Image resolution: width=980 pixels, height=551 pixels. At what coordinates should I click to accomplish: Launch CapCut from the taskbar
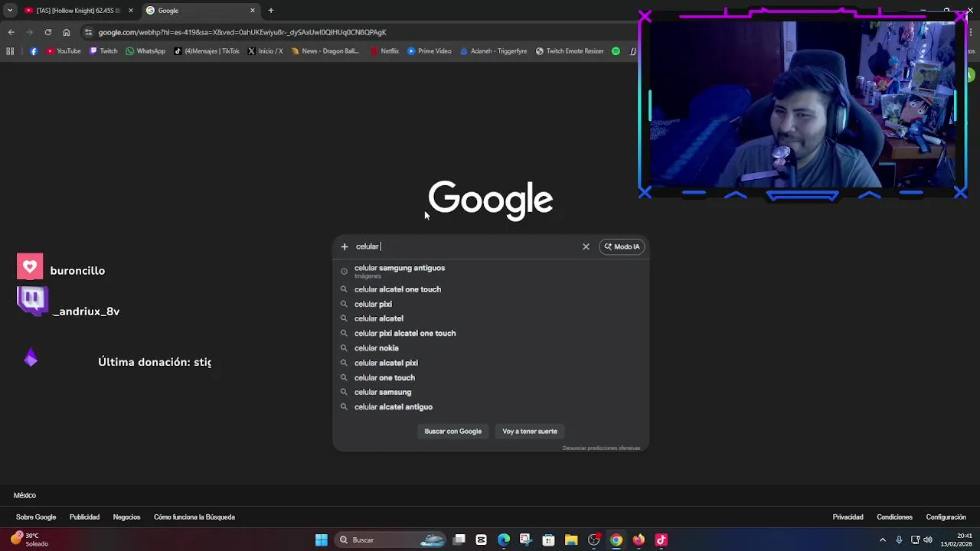pyautogui.click(x=481, y=540)
